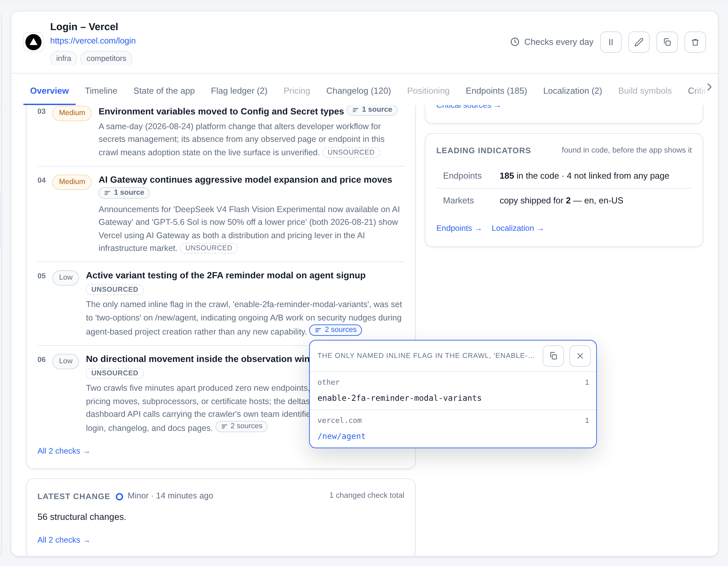Follow the Endpoints arrow link in Leading Indicators
Image resolution: width=728 pixels, height=566 pixels.
(x=459, y=228)
